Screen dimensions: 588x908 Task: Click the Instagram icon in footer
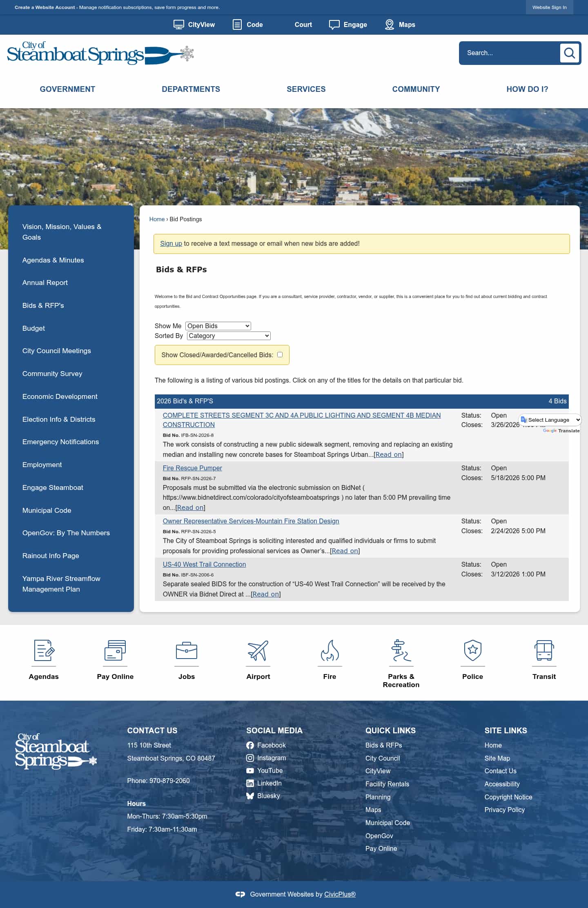(250, 758)
